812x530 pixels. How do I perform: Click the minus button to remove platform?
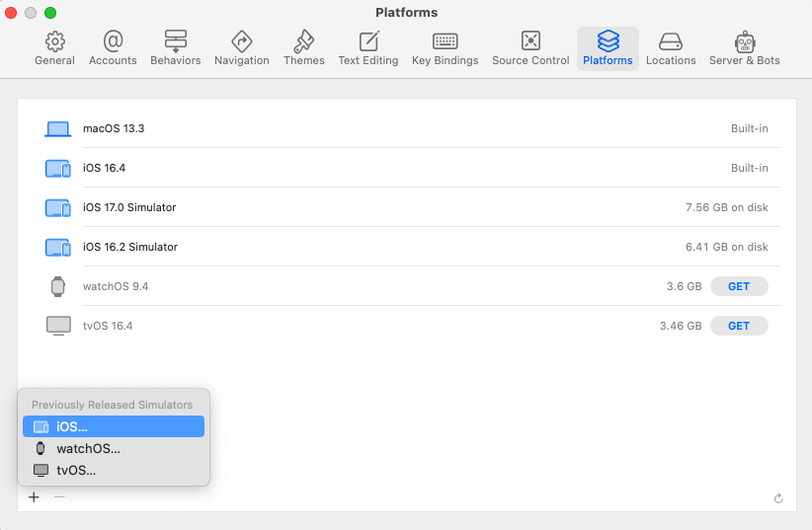[x=59, y=497]
